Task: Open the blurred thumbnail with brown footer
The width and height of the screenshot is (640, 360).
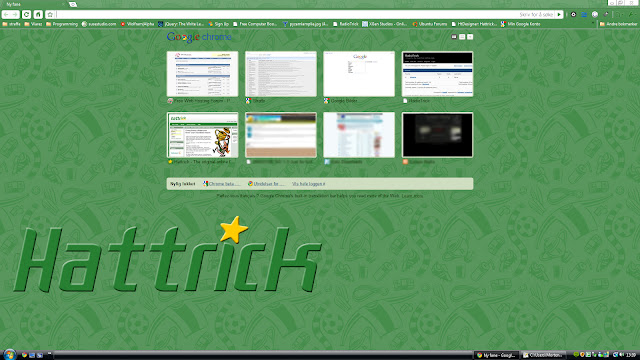Action: coord(281,135)
